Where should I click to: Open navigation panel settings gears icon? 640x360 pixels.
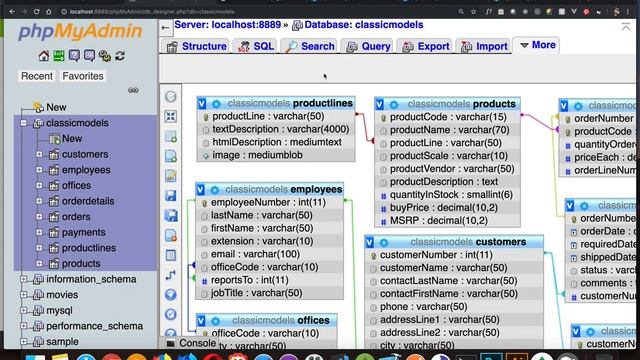tap(104, 56)
